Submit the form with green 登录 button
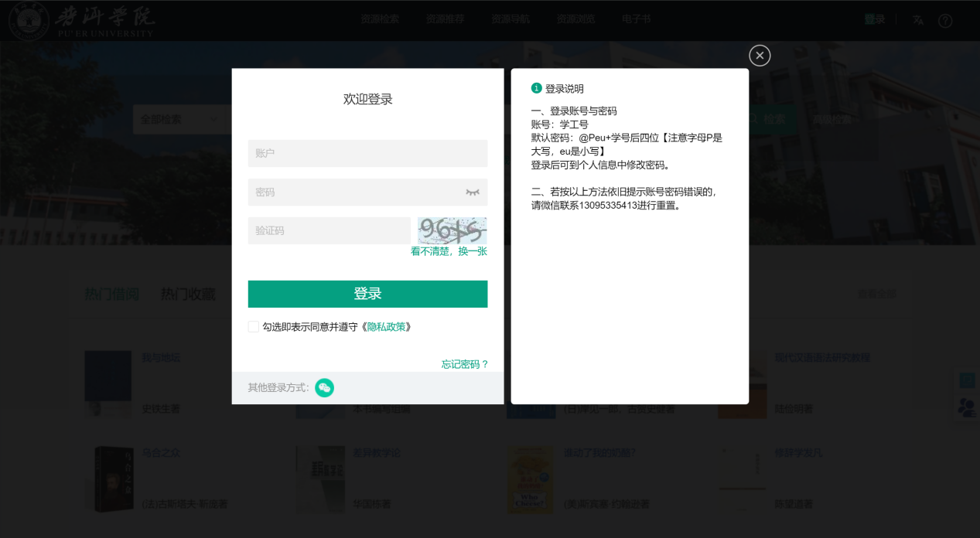The image size is (980, 538). point(367,294)
